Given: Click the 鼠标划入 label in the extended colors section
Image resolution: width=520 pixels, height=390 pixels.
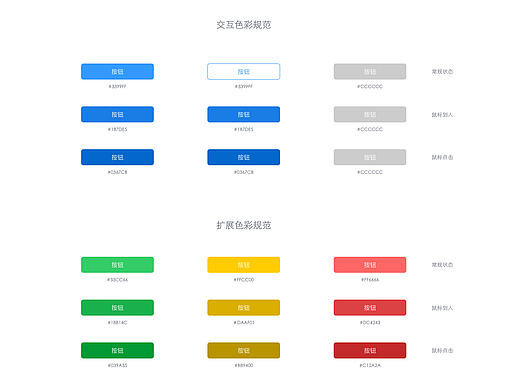Looking at the screenshot, I should click(x=442, y=308).
